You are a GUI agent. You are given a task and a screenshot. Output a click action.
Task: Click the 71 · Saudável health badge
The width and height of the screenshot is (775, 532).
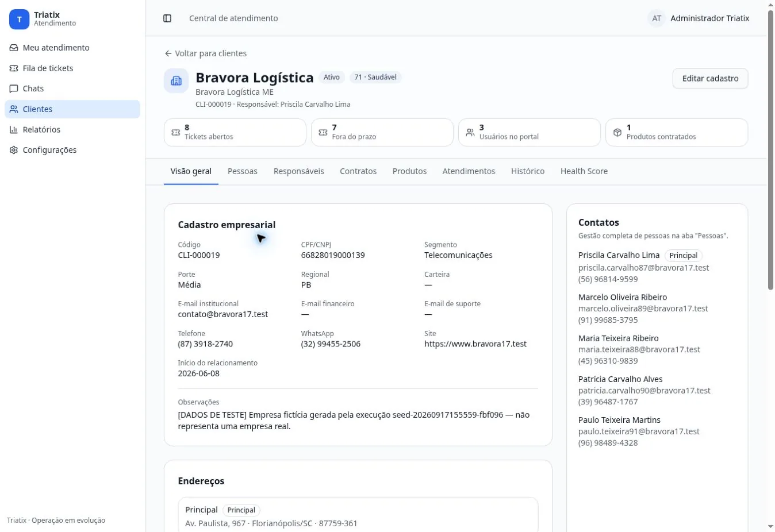[x=375, y=77]
